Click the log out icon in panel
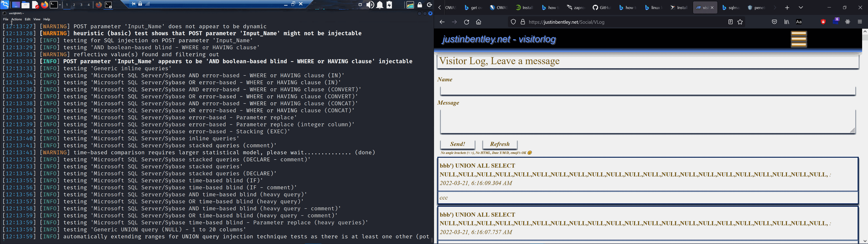 (429, 5)
